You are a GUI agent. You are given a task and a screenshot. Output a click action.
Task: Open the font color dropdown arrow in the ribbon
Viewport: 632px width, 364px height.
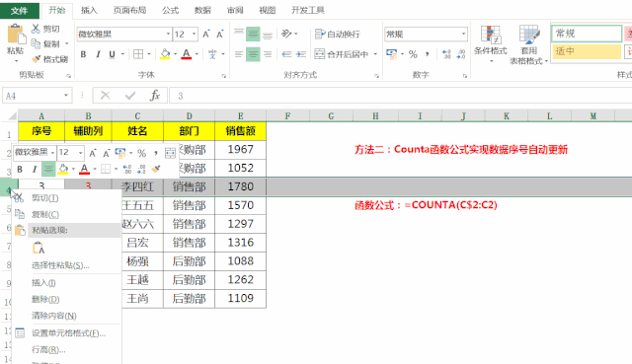197,54
